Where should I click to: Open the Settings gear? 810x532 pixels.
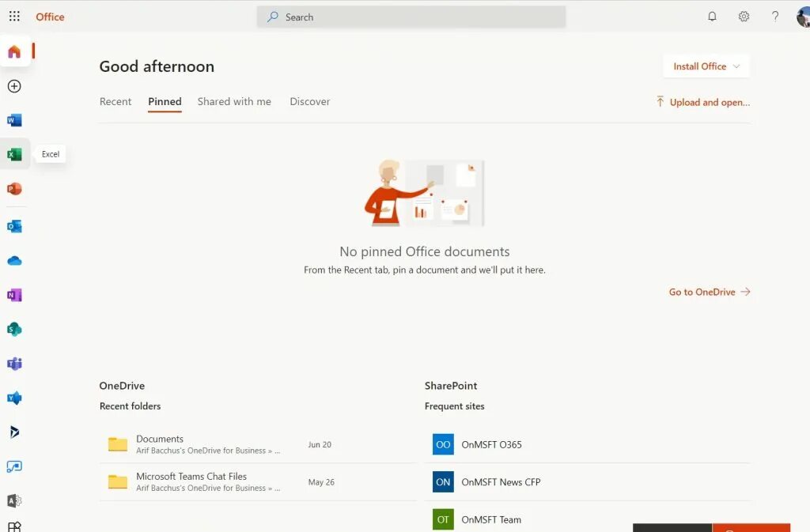744,16
